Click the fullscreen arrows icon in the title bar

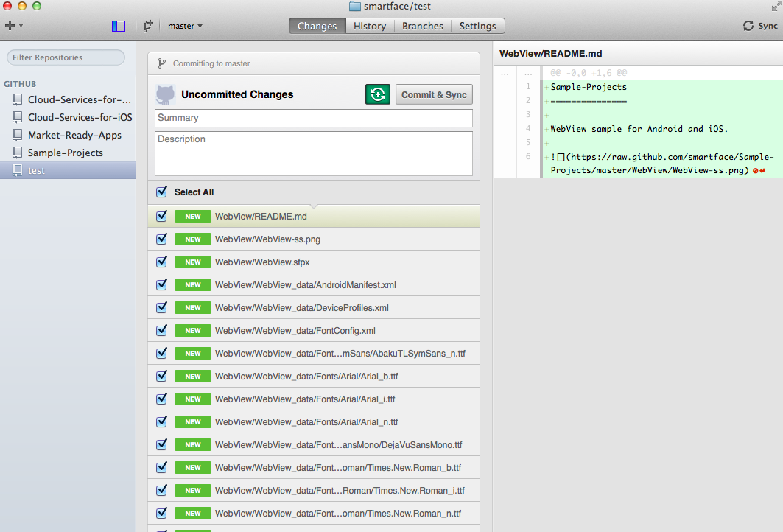[x=776, y=6]
